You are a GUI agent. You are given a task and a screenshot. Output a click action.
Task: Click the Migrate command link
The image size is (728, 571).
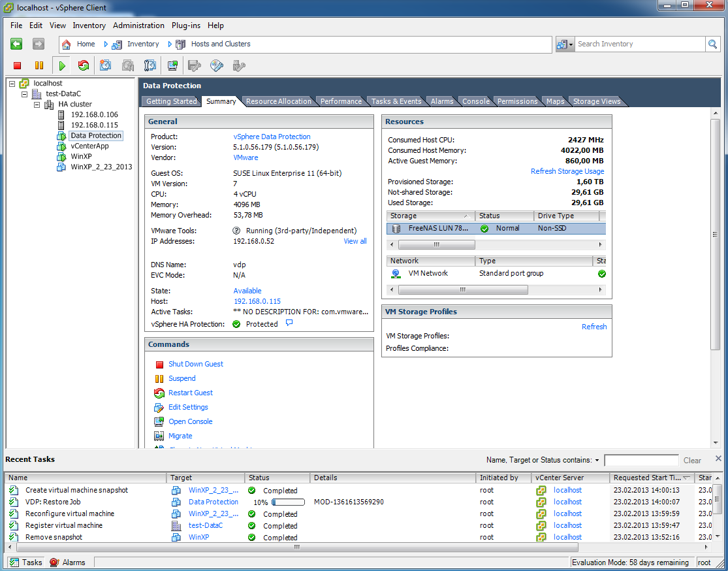point(180,436)
